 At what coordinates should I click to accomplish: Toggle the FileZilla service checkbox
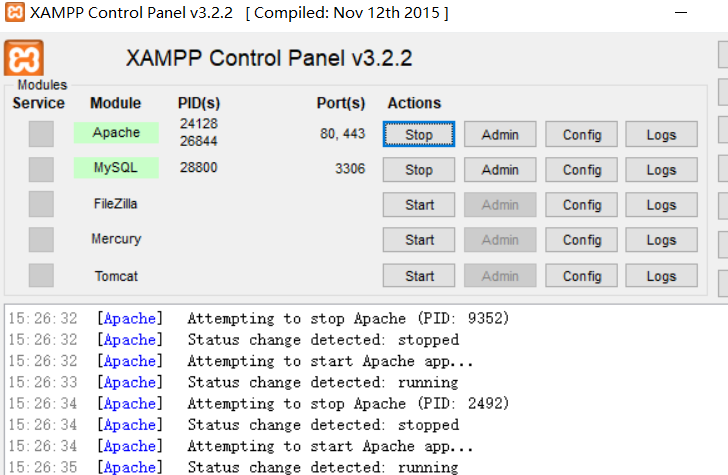point(41,204)
